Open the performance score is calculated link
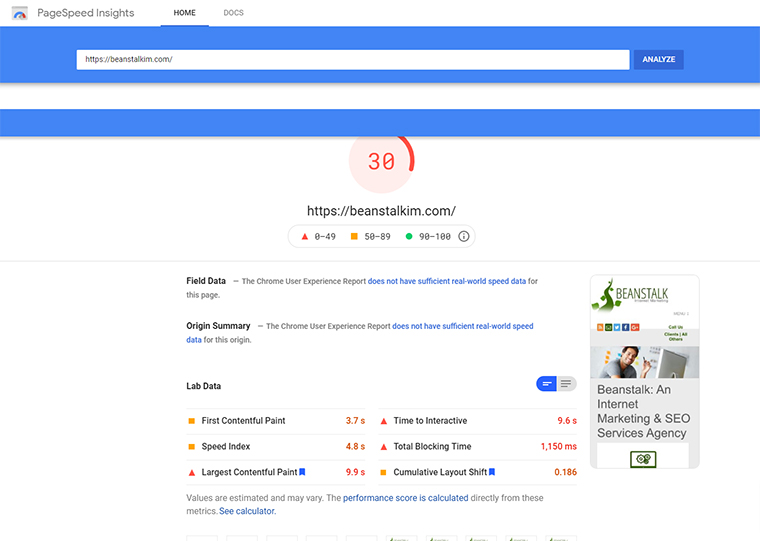The width and height of the screenshot is (760, 541). (x=406, y=498)
